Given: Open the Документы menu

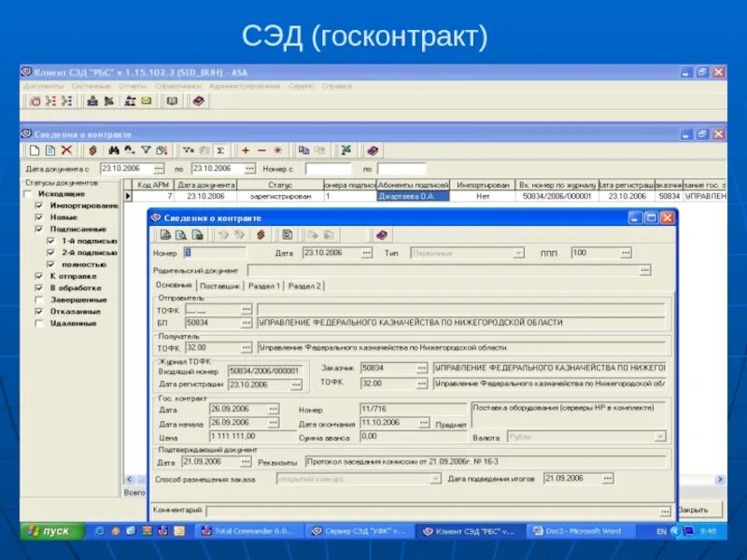Looking at the screenshot, I should (x=43, y=86).
